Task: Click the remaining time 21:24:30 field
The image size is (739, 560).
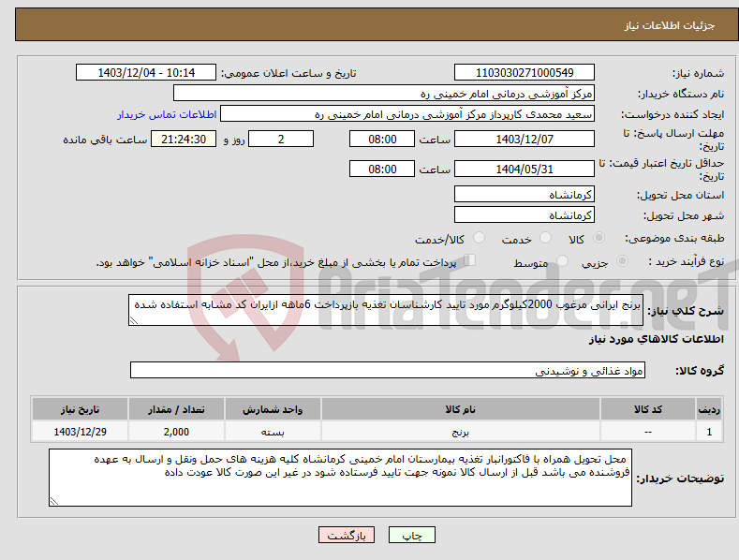Action: click(x=184, y=139)
